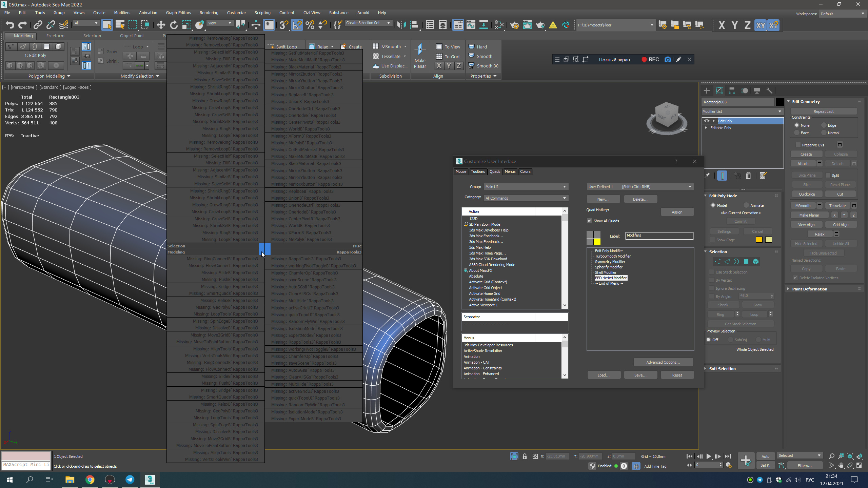The width and height of the screenshot is (868, 488).
Task: Open the Category dropdown All Commands
Action: 526,198
